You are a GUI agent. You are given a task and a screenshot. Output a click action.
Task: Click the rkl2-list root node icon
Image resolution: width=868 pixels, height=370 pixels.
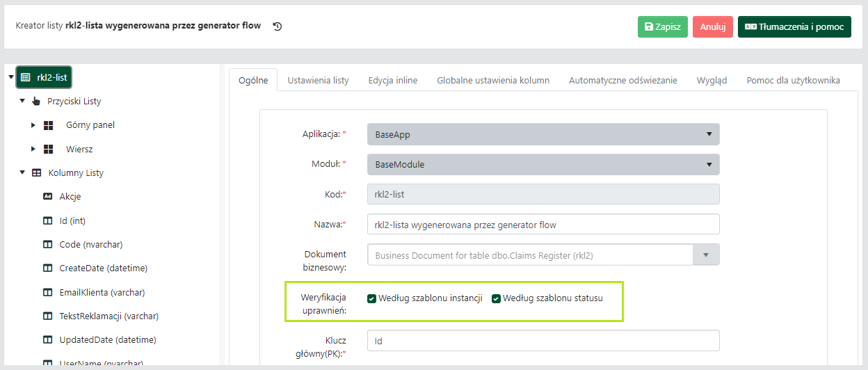click(x=26, y=77)
